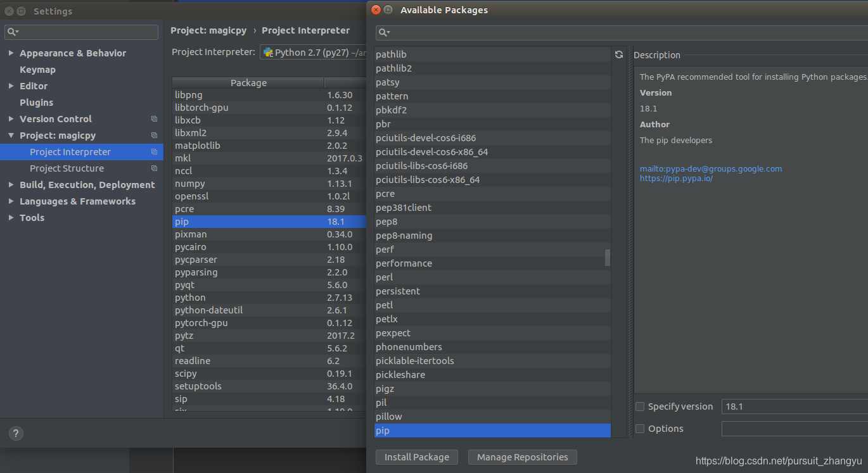868x473 pixels.
Task: Collapse the Project: magicpy section
Action: tap(11, 136)
